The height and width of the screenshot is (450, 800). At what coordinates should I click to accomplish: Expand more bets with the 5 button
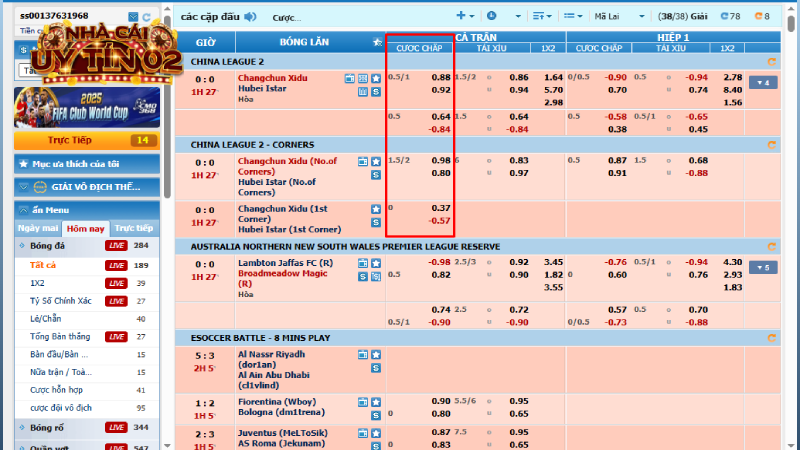point(763,268)
